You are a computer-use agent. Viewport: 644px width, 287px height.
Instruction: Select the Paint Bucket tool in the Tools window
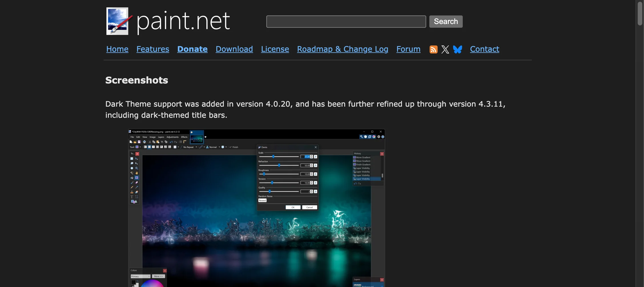[132, 178]
